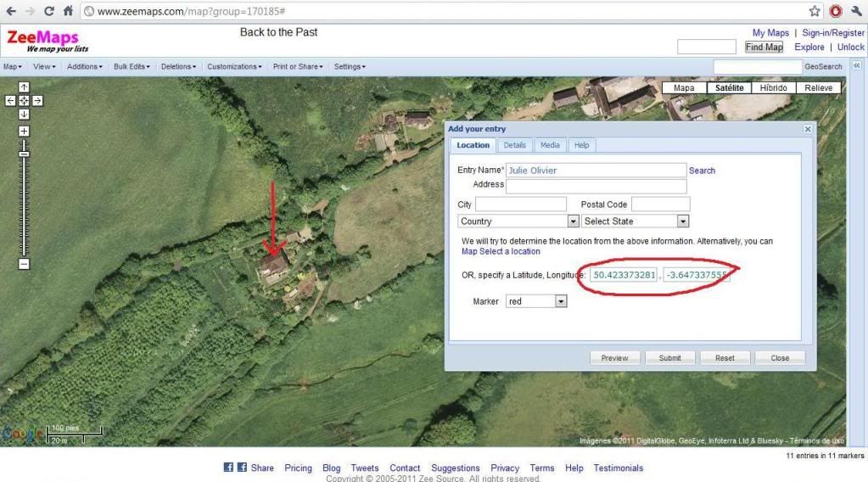The width and height of the screenshot is (868, 482).
Task: Click the Map Select a location link
Action: [x=501, y=252]
